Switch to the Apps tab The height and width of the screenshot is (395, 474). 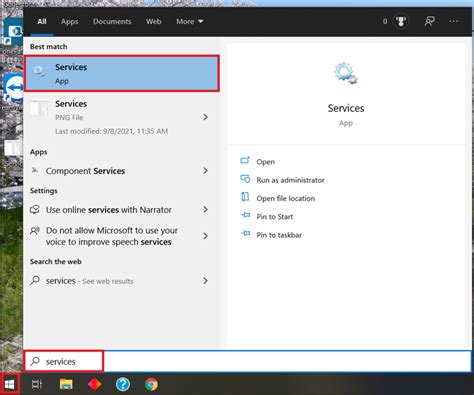coord(69,21)
